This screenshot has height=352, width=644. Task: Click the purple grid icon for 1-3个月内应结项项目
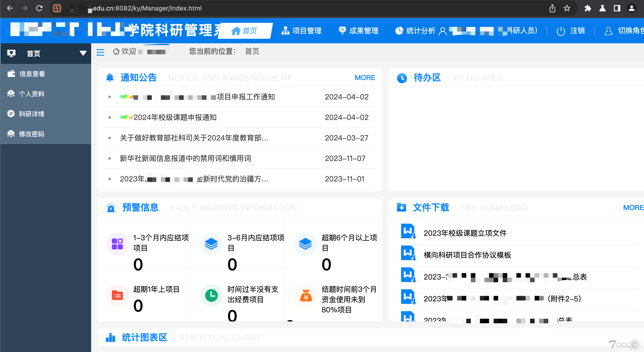[x=117, y=244]
